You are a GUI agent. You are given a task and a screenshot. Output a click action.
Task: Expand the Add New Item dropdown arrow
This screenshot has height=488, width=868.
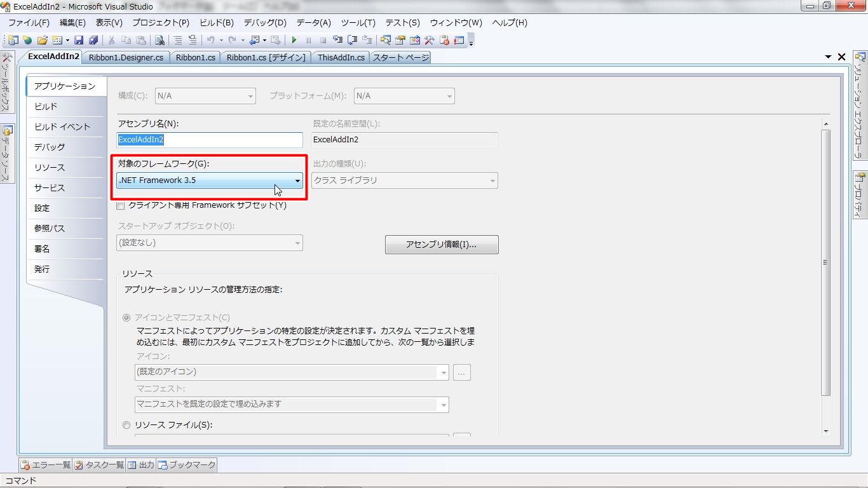[67, 40]
